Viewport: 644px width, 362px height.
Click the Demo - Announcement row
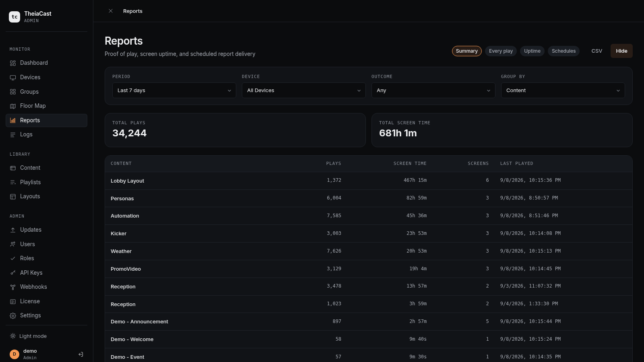point(369,322)
